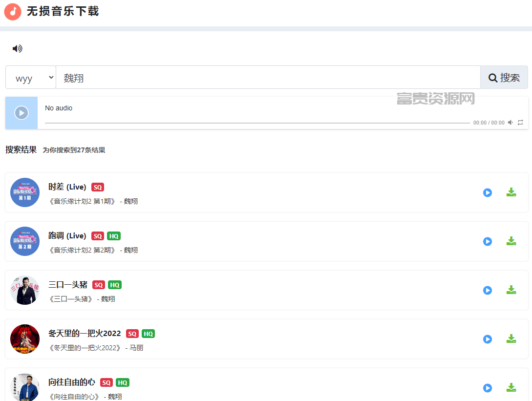Click the SQ badge on 时差 (Live)
This screenshot has width=532, height=401.
pos(98,187)
